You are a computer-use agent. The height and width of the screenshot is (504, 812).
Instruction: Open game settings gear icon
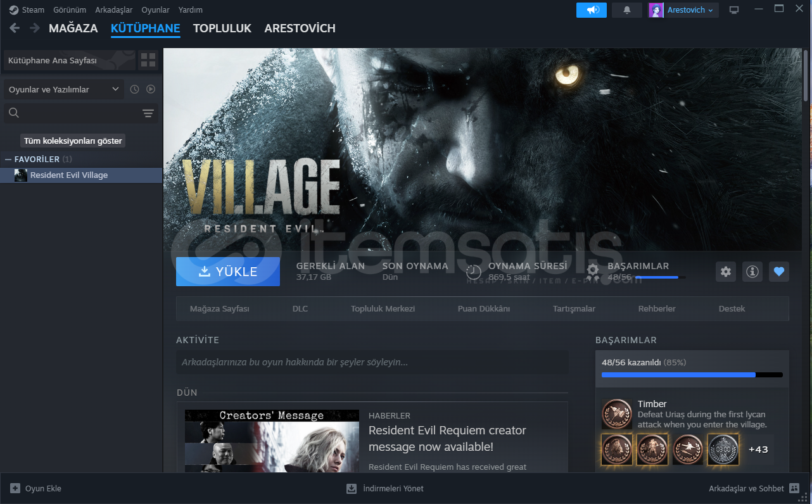[x=726, y=272]
